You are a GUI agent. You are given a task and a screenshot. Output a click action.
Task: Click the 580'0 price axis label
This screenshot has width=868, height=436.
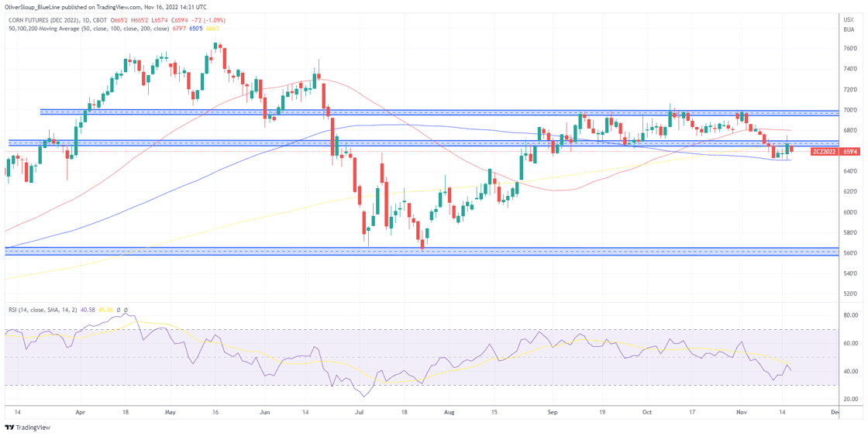point(851,232)
